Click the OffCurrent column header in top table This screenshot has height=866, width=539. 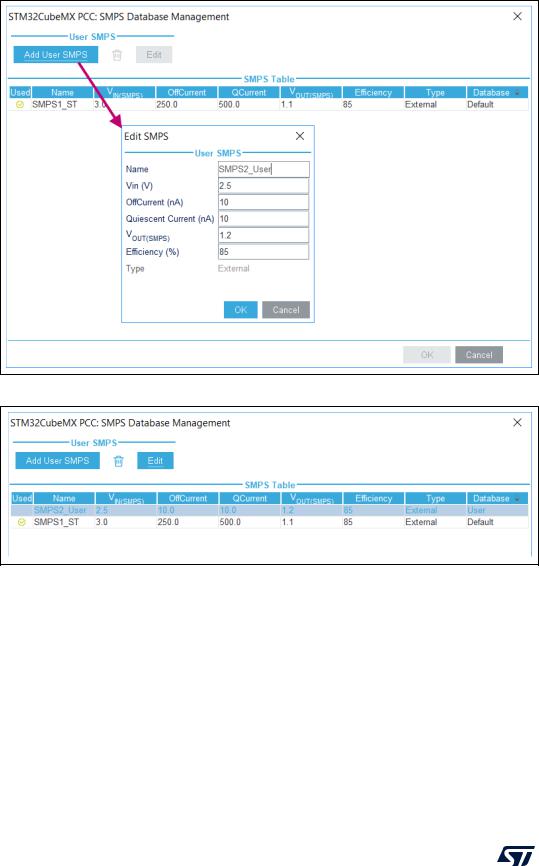[187, 92]
